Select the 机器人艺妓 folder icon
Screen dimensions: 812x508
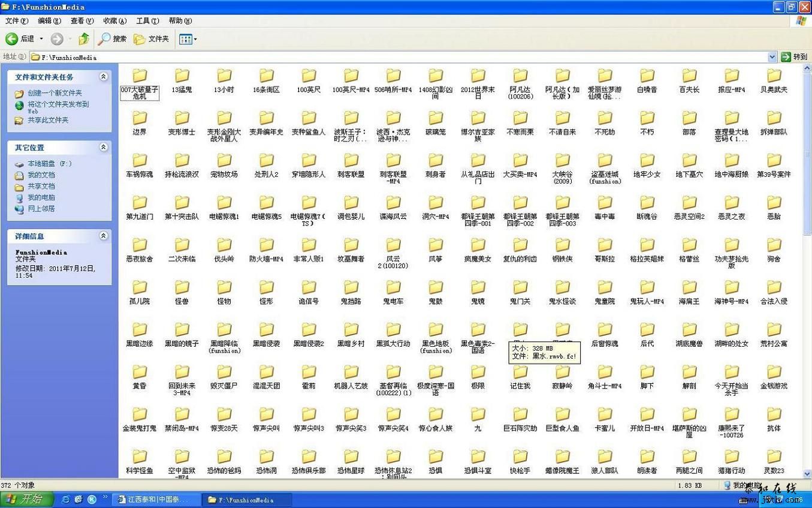tap(351, 372)
